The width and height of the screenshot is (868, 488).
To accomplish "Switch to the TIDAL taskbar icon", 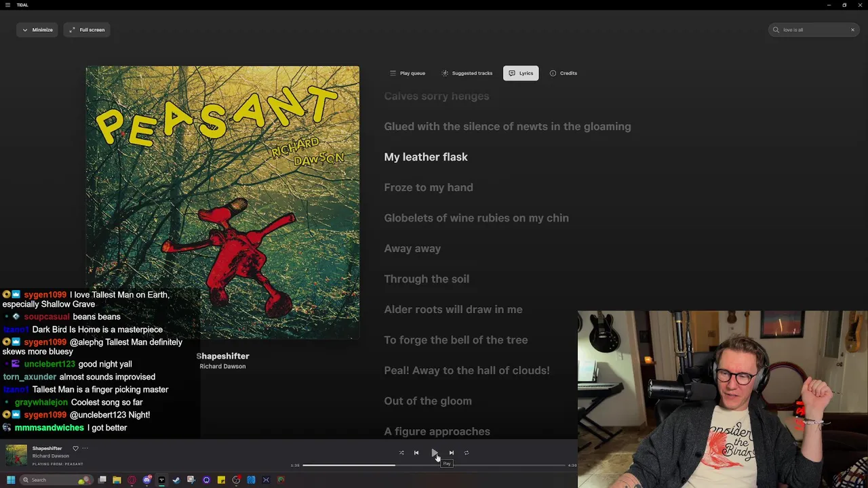I will 161,480.
